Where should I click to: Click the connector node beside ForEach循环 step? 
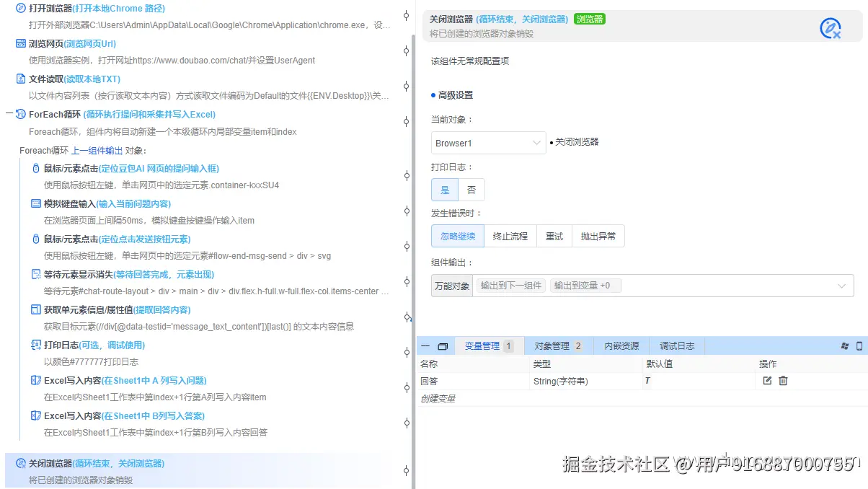point(406,120)
